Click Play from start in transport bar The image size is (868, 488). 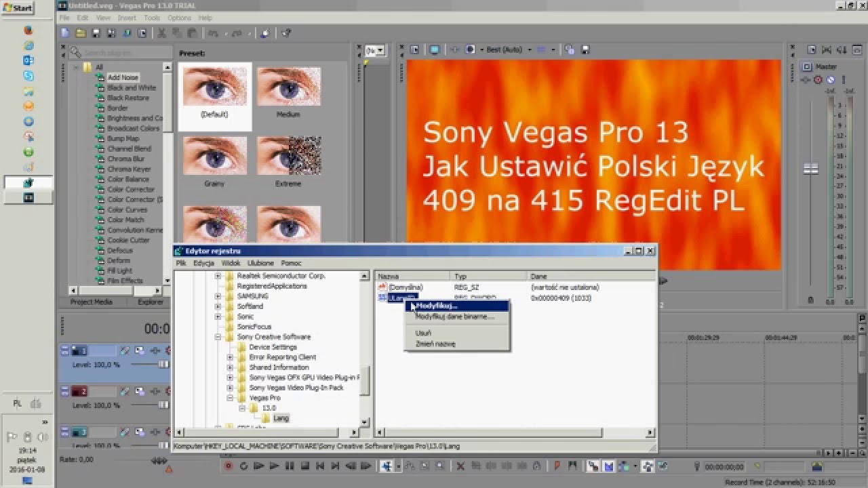(x=258, y=466)
